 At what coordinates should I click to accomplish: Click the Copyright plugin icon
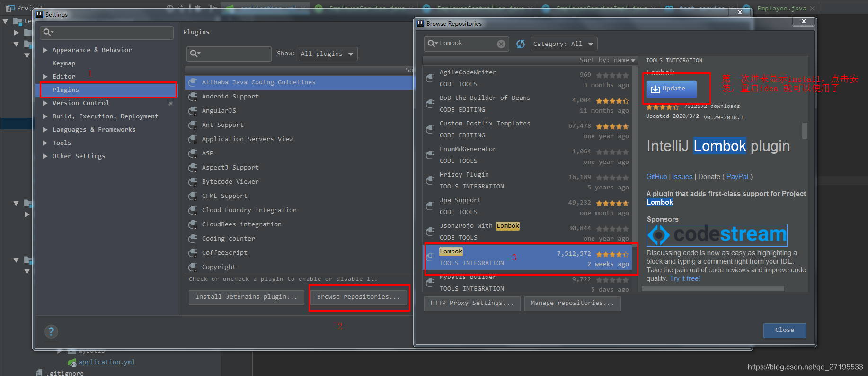tap(193, 267)
